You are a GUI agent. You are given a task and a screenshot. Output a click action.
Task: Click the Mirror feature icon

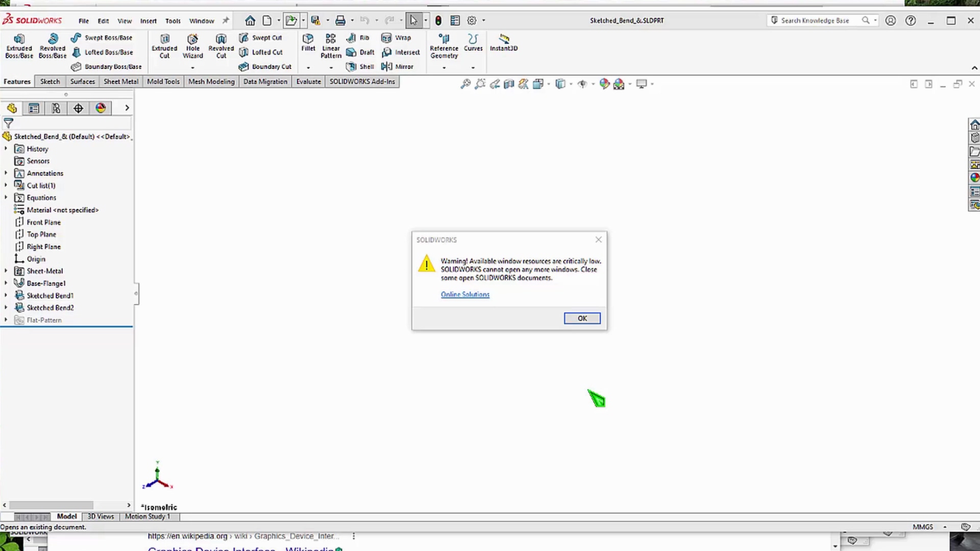click(x=387, y=66)
